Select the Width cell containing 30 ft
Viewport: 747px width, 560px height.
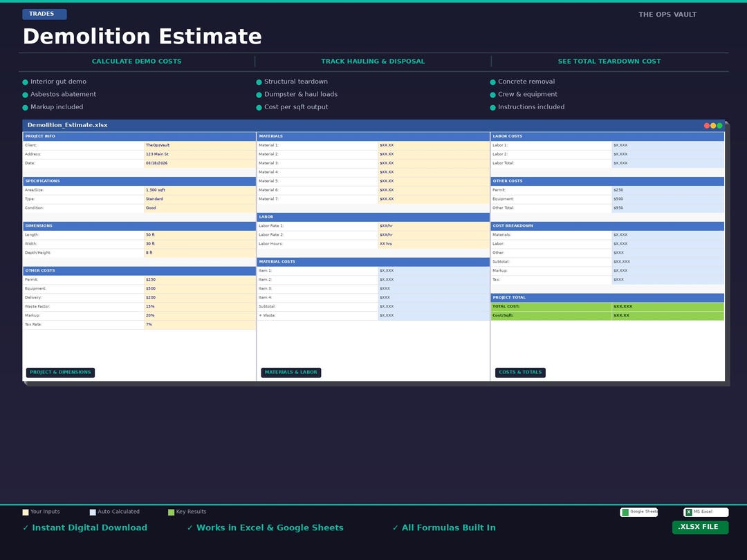pyautogui.click(x=200, y=244)
